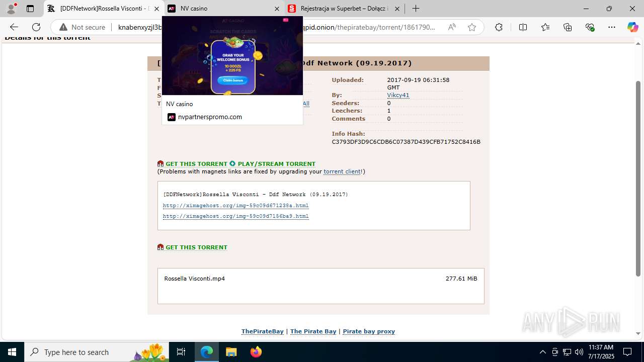Click the lower GET THIS TORRENT link
644x362 pixels.
point(196,247)
